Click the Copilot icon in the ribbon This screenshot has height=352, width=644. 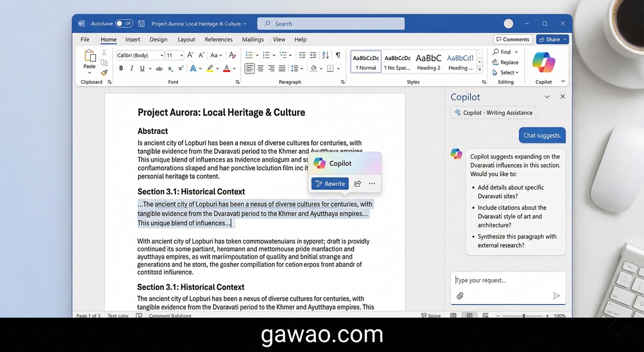coord(543,63)
